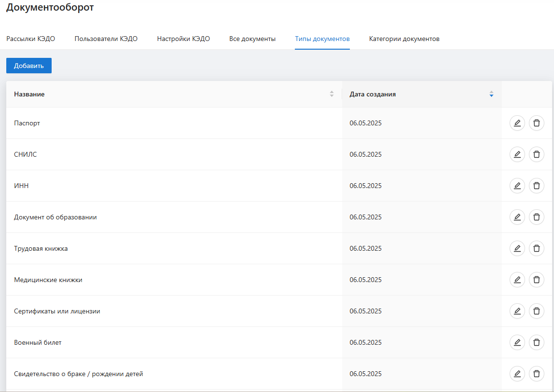
Task: Toggle the Дата создания sort arrows
Action: point(491,94)
